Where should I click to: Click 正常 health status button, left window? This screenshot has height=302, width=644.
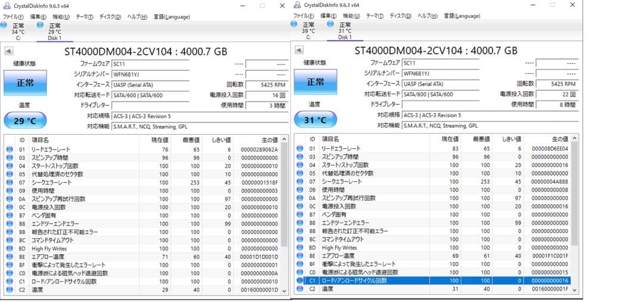coord(25,82)
